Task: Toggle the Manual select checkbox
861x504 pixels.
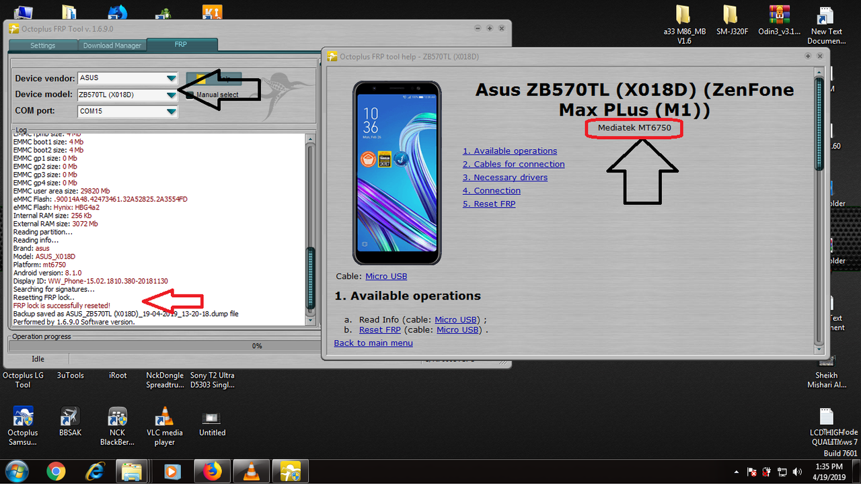Action: point(190,95)
